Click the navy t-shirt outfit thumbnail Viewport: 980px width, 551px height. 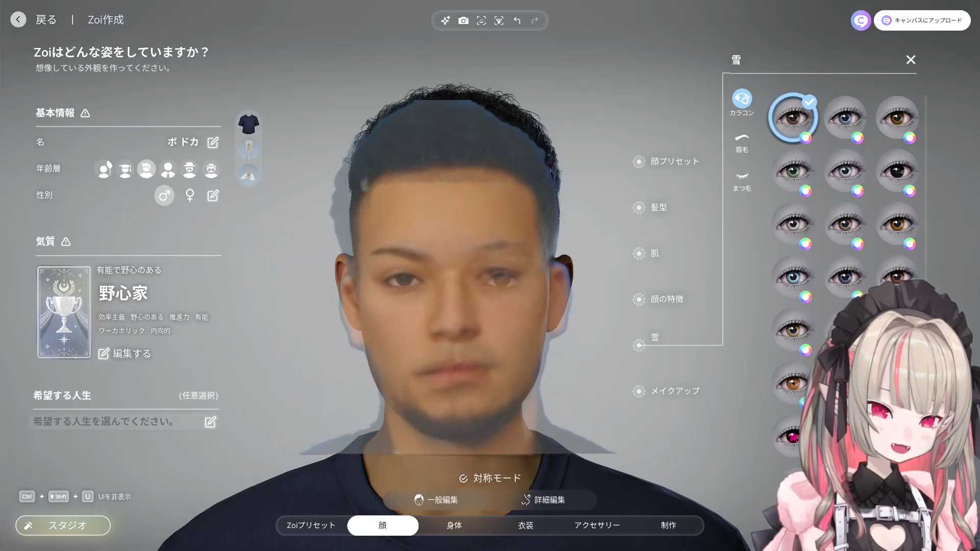pyautogui.click(x=249, y=124)
